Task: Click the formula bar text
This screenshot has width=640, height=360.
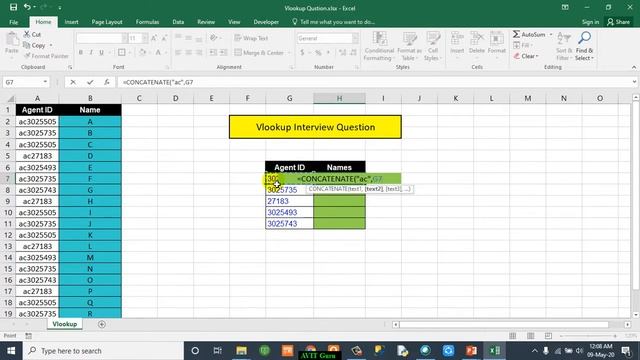Action: [158, 82]
